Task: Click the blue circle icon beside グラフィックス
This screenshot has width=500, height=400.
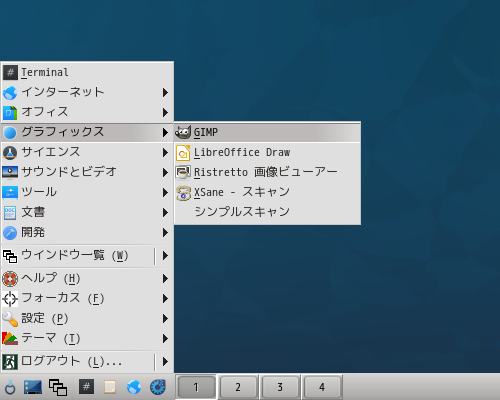Action: (x=10, y=133)
